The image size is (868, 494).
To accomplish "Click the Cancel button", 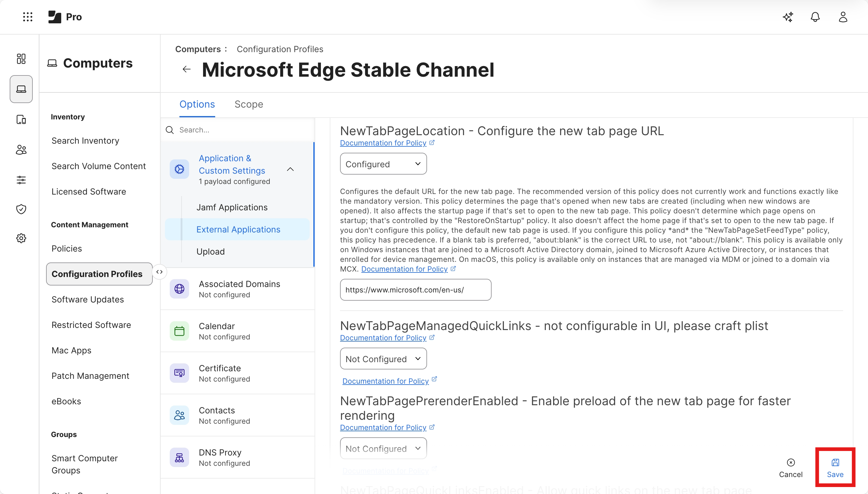I will point(791,468).
